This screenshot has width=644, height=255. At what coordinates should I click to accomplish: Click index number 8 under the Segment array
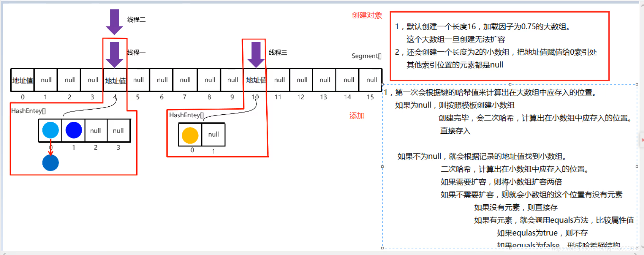tap(209, 97)
